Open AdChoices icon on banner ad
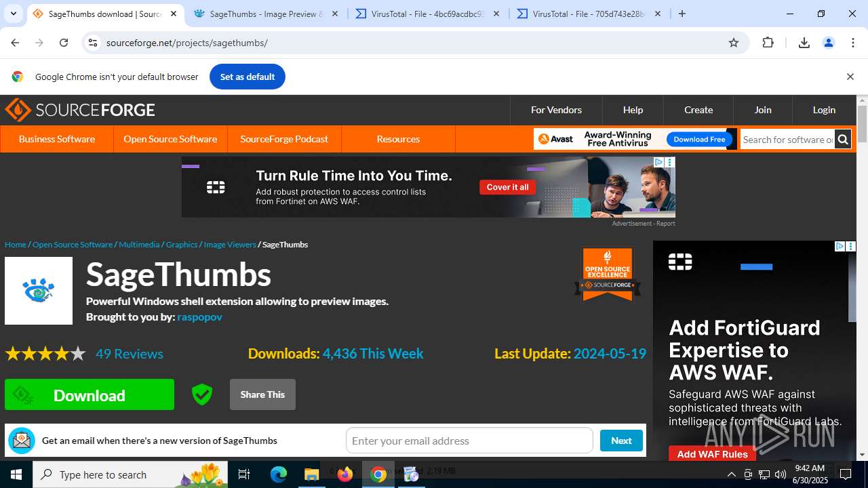This screenshot has height=488, width=868. click(658, 162)
